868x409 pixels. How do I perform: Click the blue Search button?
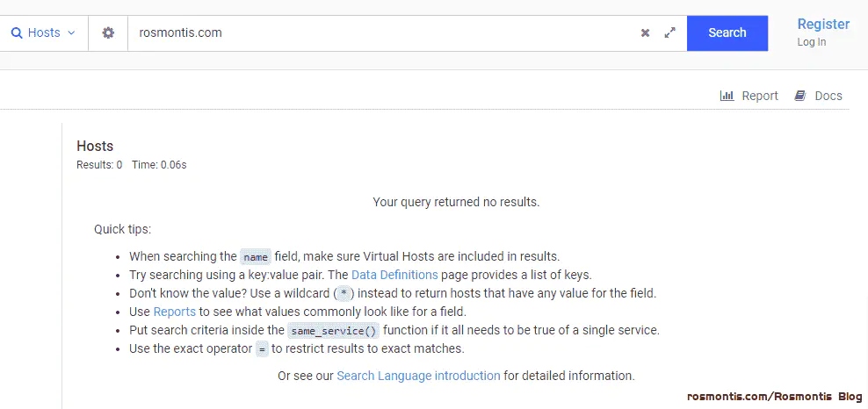tap(727, 33)
